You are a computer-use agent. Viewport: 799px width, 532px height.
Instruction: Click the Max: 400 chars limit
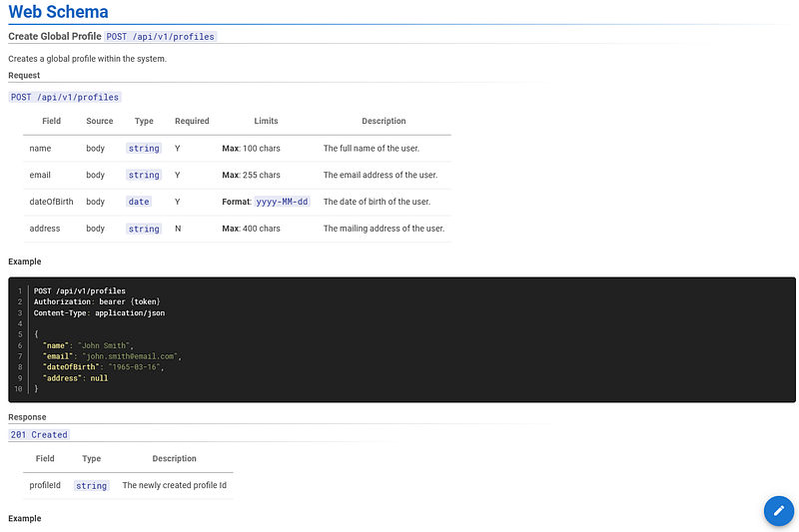(252, 229)
